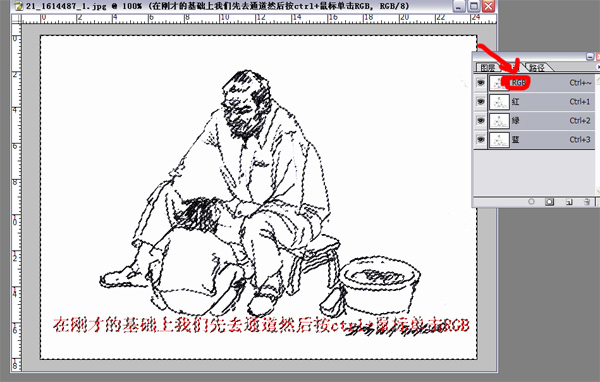Click Save selection as channel icon
The width and height of the screenshot is (600, 382).
point(549,202)
